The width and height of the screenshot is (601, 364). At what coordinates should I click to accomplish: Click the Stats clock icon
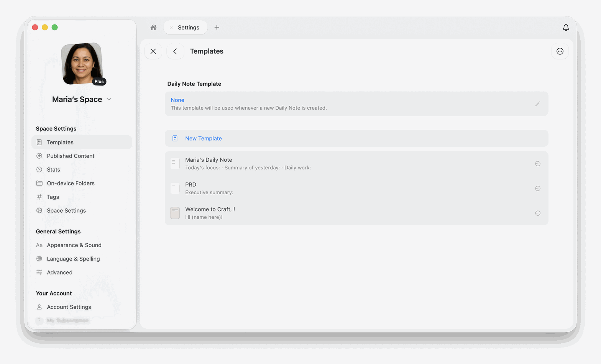(39, 170)
